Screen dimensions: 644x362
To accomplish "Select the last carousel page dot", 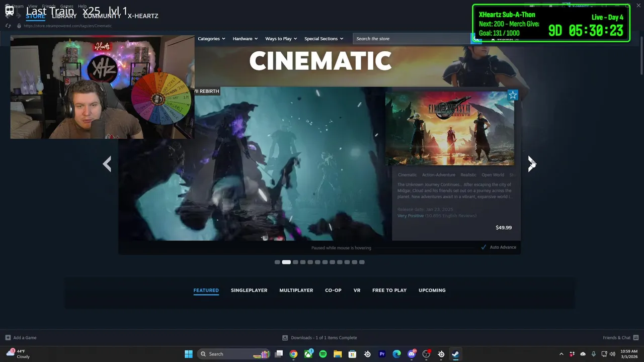I will click(362, 262).
